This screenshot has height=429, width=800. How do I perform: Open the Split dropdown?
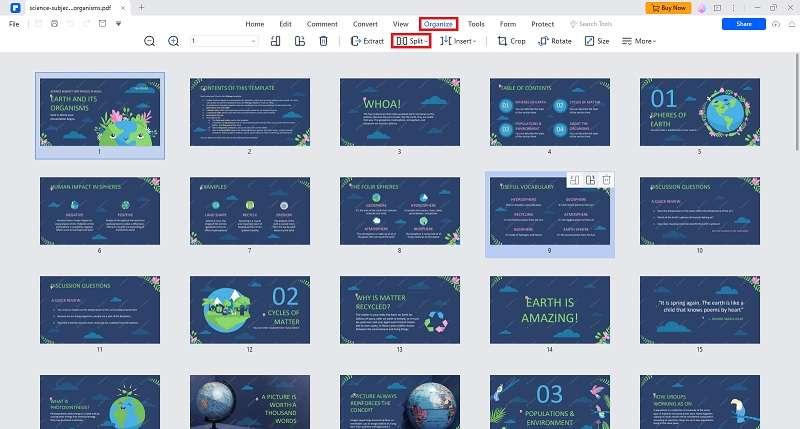(x=411, y=41)
